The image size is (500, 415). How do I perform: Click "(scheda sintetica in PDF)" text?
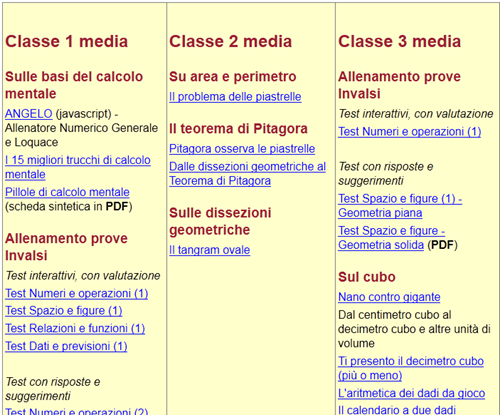(x=69, y=207)
